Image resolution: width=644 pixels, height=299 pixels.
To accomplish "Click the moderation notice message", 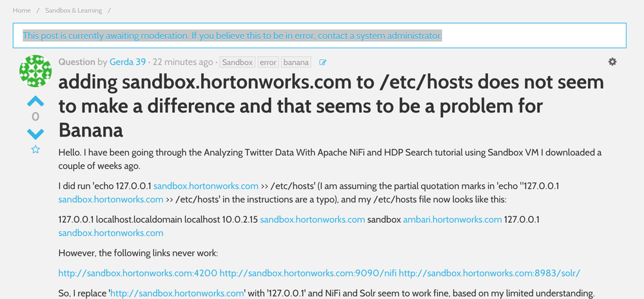I will coord(232,35).
